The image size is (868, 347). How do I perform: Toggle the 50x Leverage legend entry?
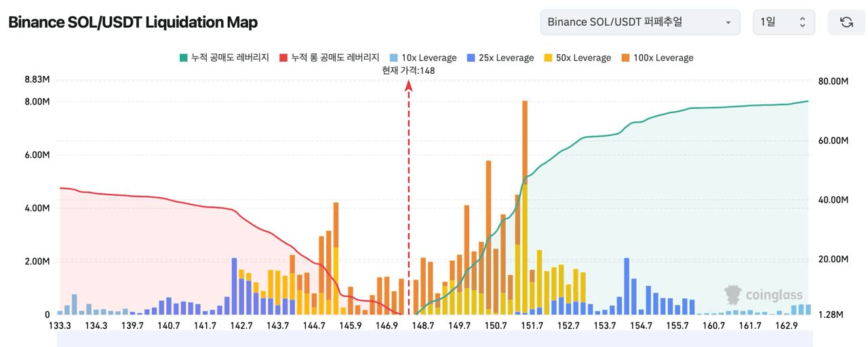coord(577,58)
